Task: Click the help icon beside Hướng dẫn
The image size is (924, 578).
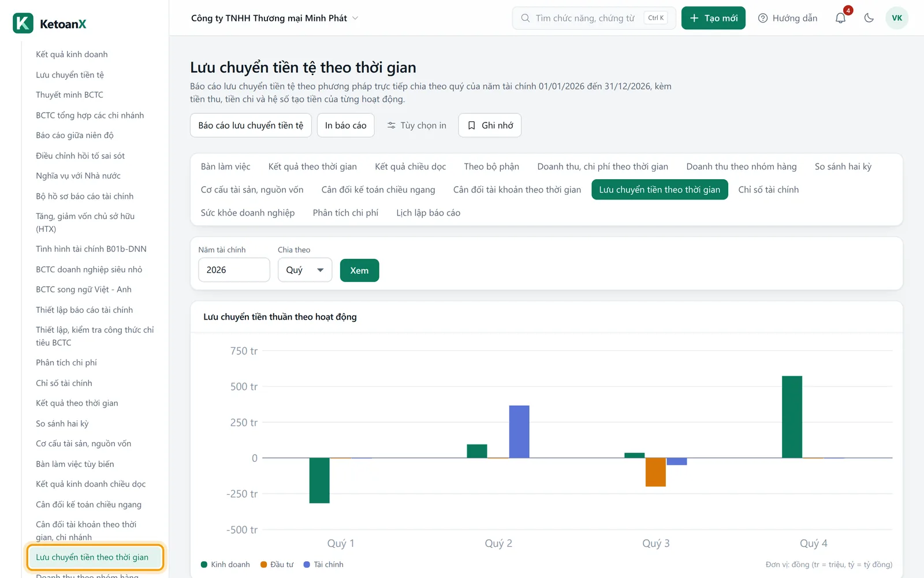Action: (763, 18)
